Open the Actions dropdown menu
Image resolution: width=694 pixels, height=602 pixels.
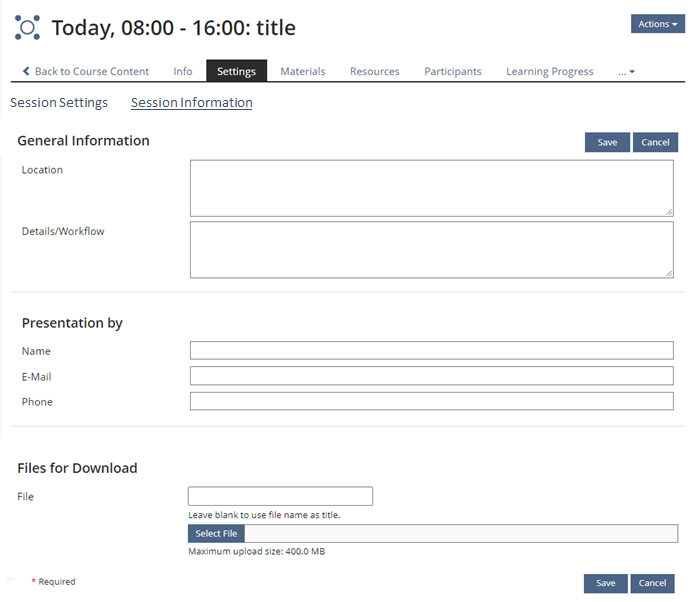(657, 24)
